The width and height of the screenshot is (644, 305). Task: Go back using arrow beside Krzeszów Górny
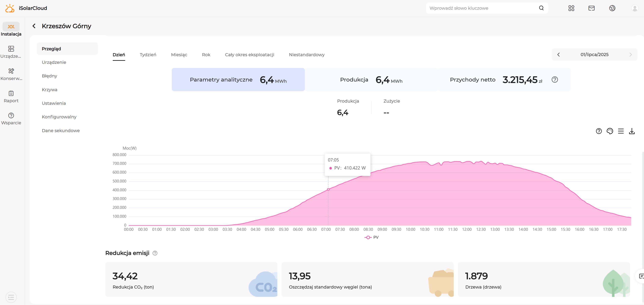click(x=34, y=26)
